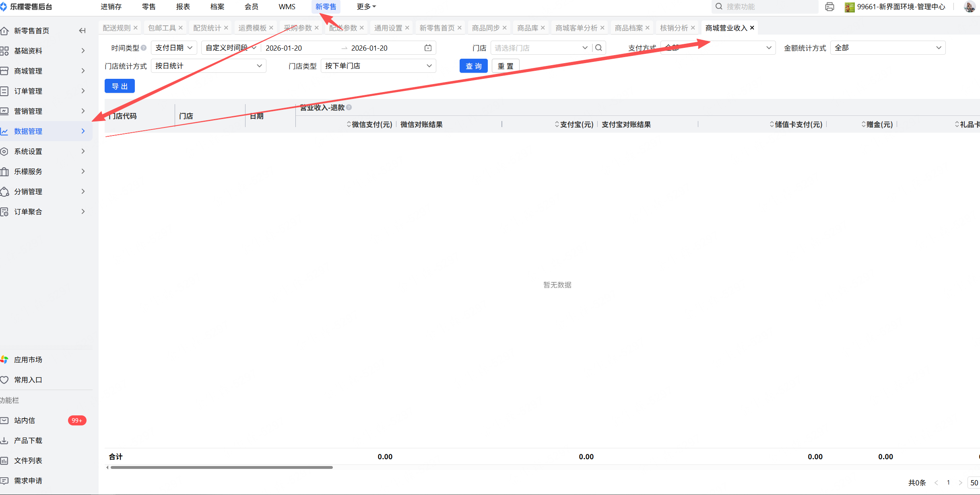Collapse sidebar using the arrow icon
This screenshot has height=495, width=980.
click(82, 31)
